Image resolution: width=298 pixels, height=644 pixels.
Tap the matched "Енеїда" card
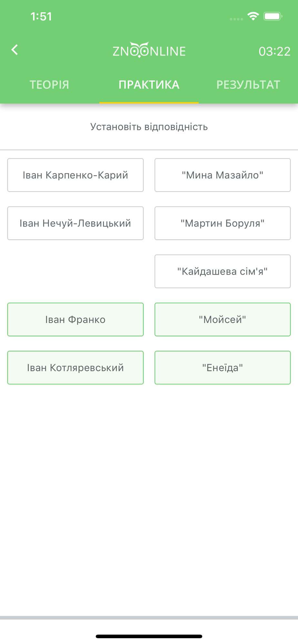coord(223,368)
